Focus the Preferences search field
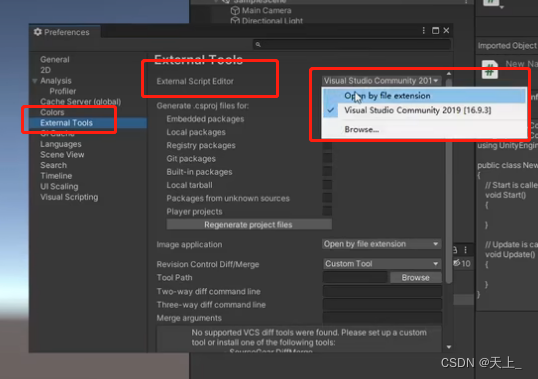 click(352, 45)
